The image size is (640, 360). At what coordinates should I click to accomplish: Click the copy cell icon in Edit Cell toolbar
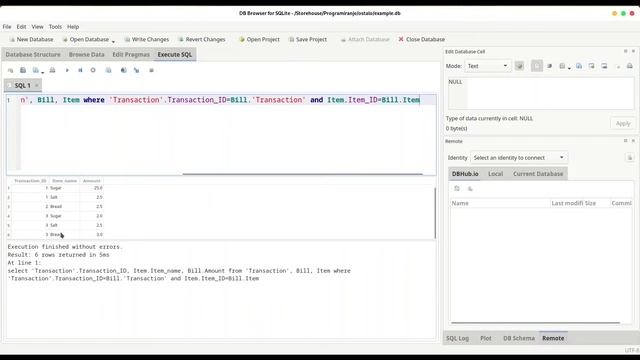click(x=562, y=66)
